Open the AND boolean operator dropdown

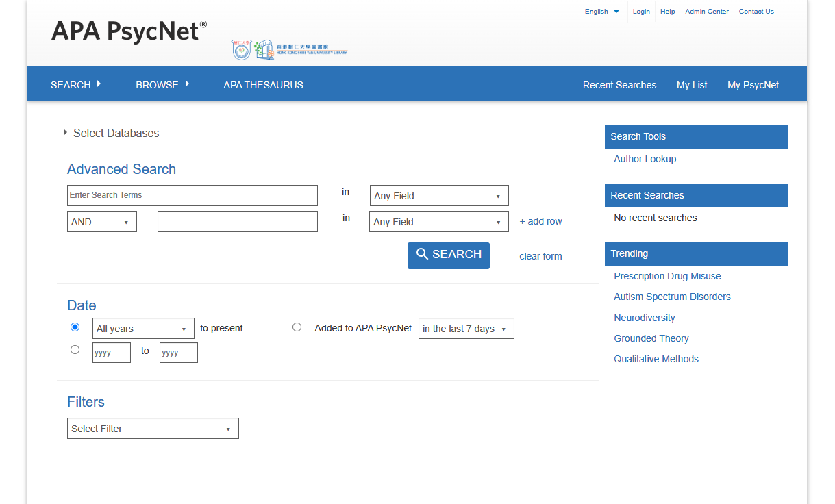click(101, 222)
